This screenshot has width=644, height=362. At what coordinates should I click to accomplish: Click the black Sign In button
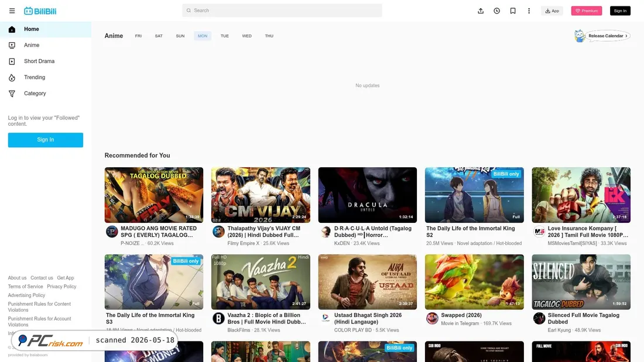click(x=620, y=11)
